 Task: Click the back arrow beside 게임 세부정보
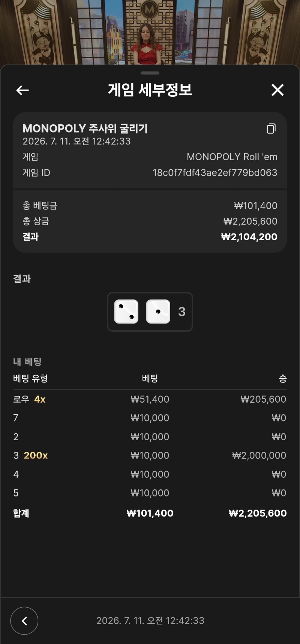(x=22, y=90)
